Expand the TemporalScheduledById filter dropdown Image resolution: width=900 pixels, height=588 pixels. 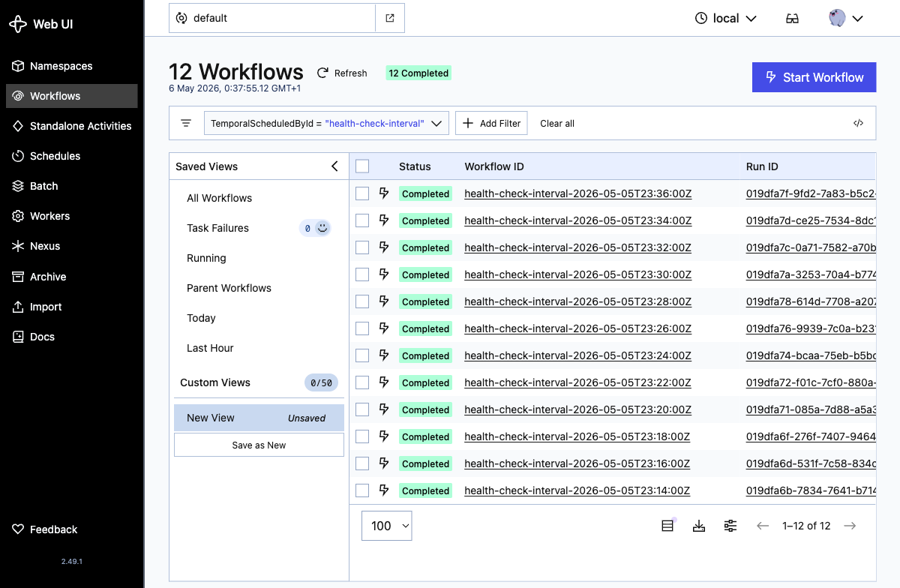326,123
